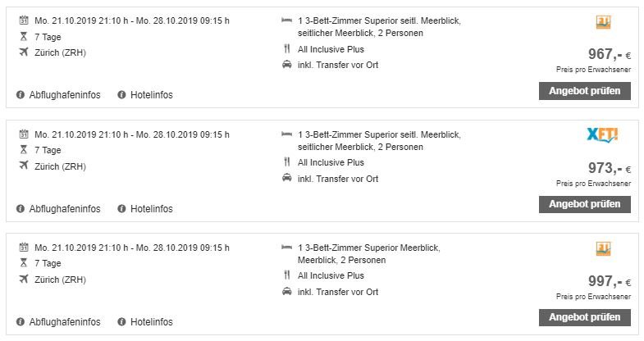
Task: Click the FTI logo in the 967 € offer
Action: click(x=603, y=23)
